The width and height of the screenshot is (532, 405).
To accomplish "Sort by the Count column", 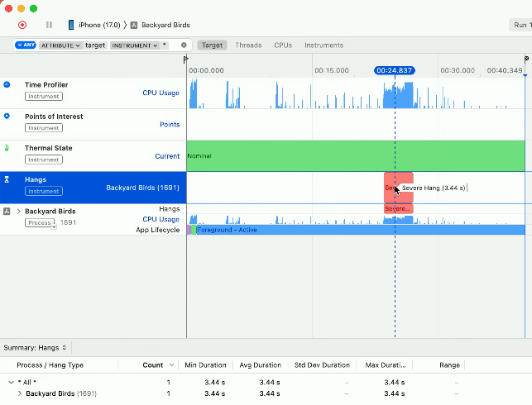I will [153, 365].
